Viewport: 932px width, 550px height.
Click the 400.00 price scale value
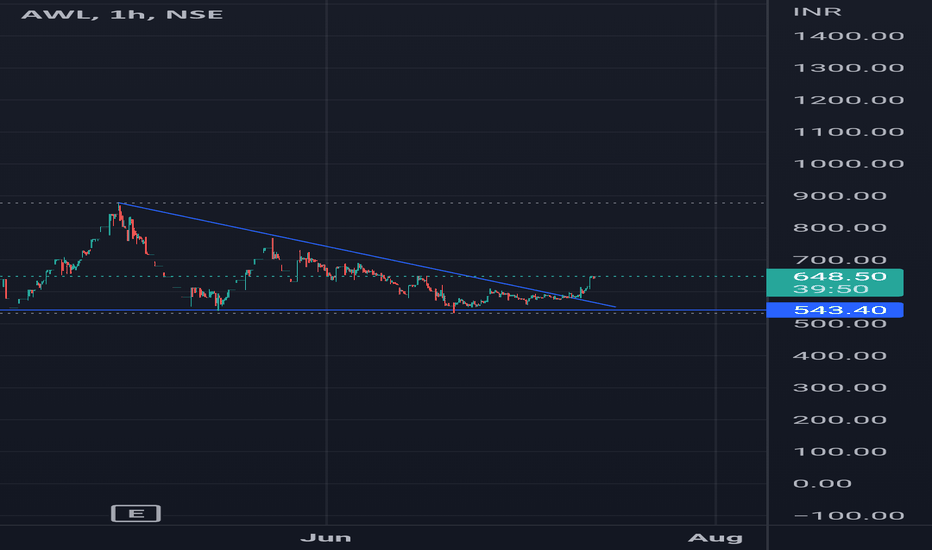(840, 356)
